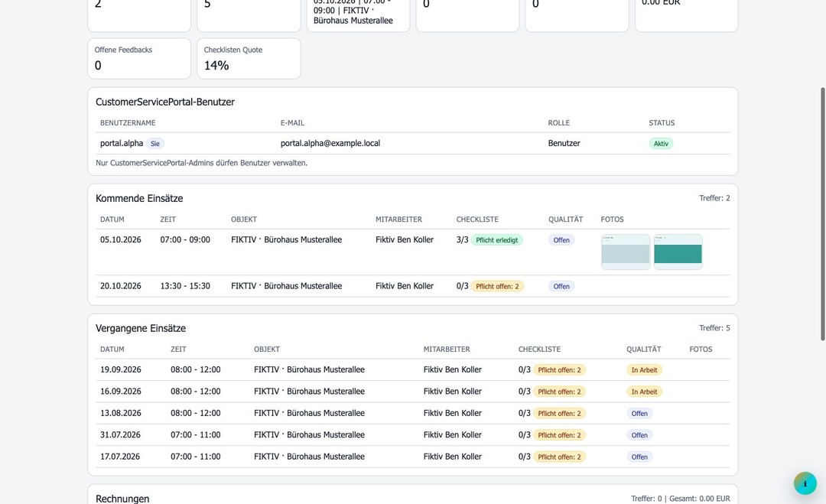Click the Rechnungen section heading
This screenshot has height=504, width=826.
(122, 498)
